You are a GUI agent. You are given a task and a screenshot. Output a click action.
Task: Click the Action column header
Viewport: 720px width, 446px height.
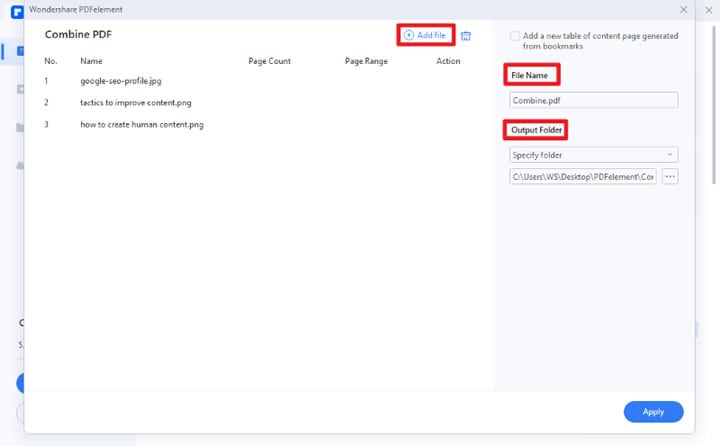click(x=448, y=61)
